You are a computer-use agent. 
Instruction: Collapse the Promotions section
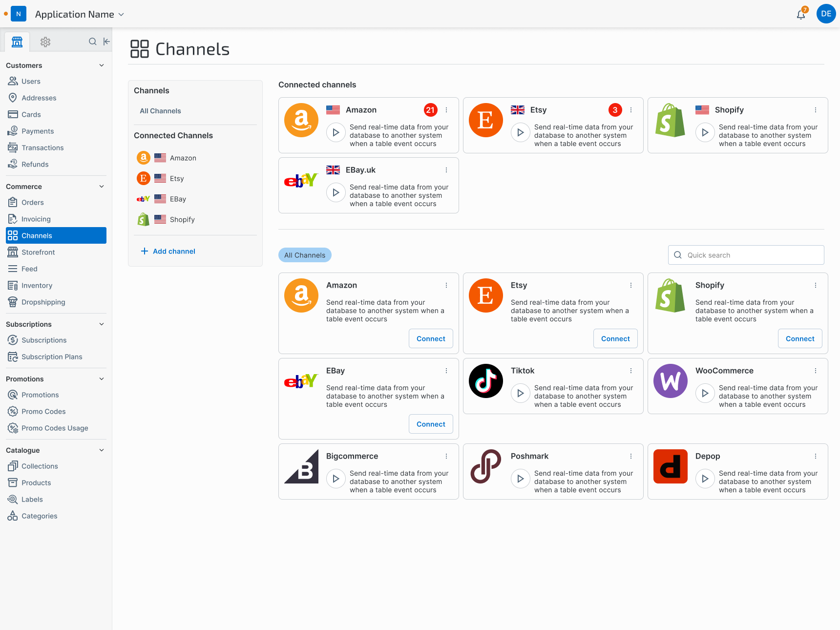[102, 379]
